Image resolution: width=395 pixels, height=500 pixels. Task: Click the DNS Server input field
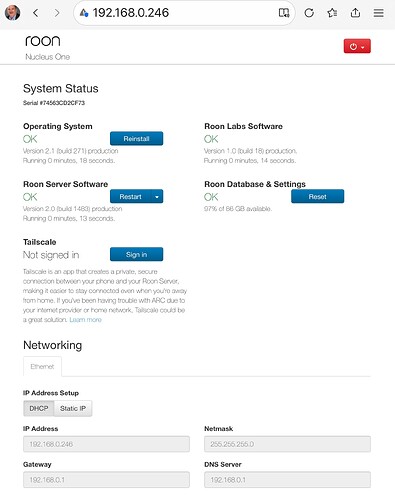pos(287,480)
